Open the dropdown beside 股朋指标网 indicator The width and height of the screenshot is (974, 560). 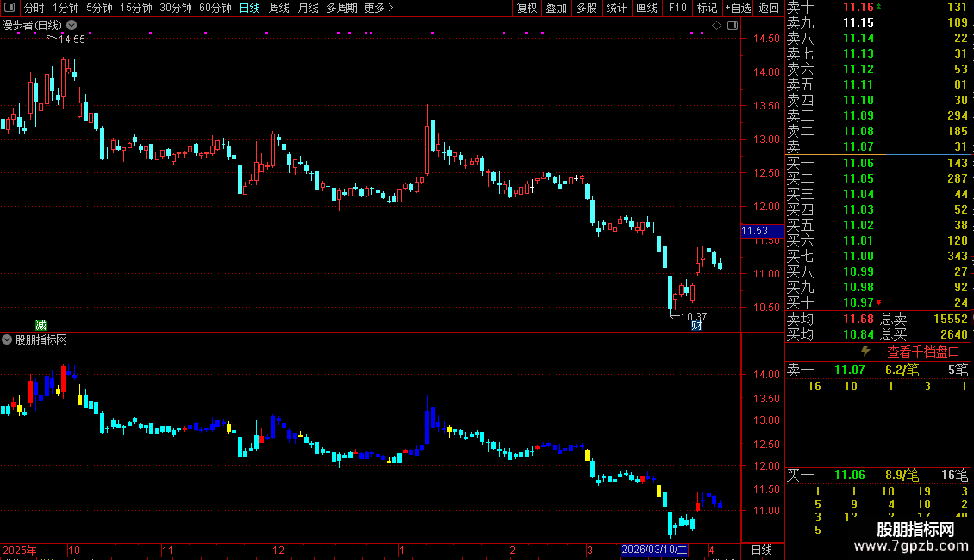point(7,339)
